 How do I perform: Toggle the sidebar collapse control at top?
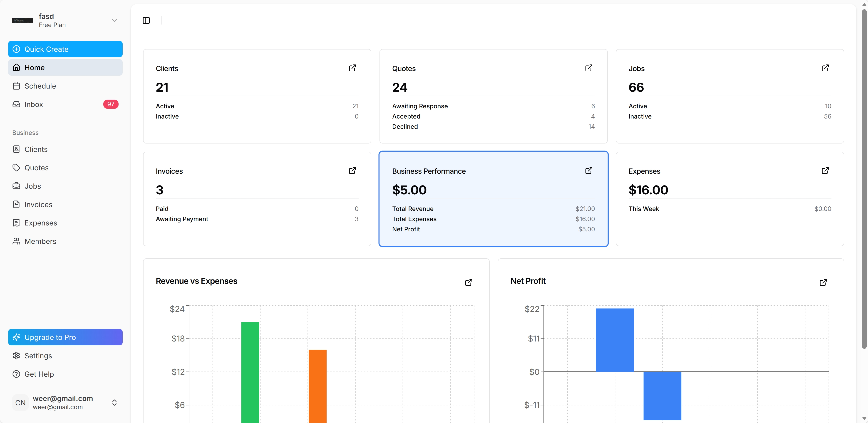click(x=146, y=20)
